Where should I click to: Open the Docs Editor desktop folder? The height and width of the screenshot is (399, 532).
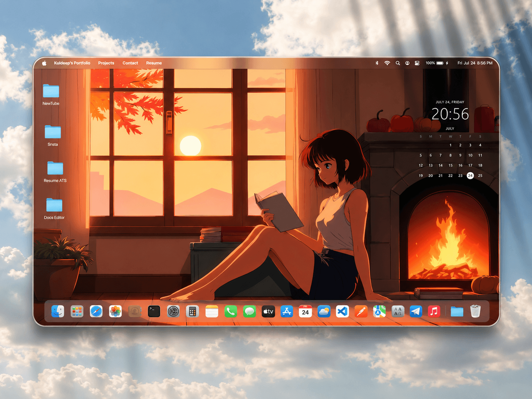tap(54, 209)
